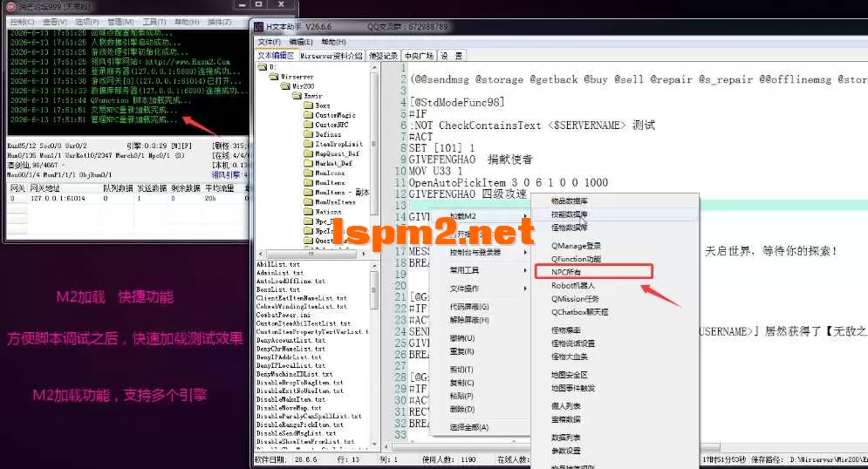Viewport: 868px width, 469px height.
Task: Choose QChatbox聊天框 in the submenu
Action: tap(579, 312)
